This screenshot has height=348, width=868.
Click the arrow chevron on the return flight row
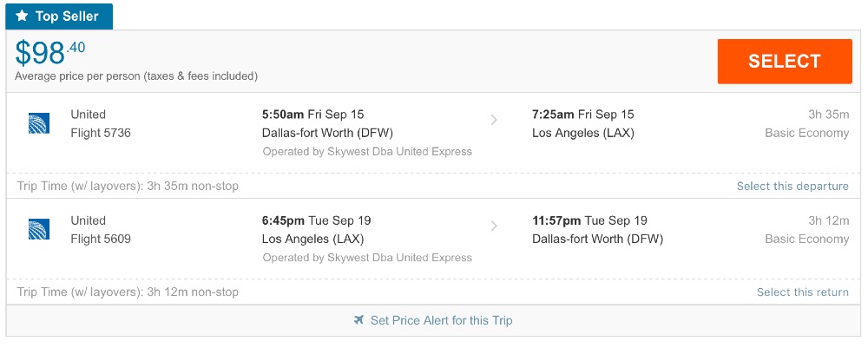pyautogui.click(x=494, y=226)
